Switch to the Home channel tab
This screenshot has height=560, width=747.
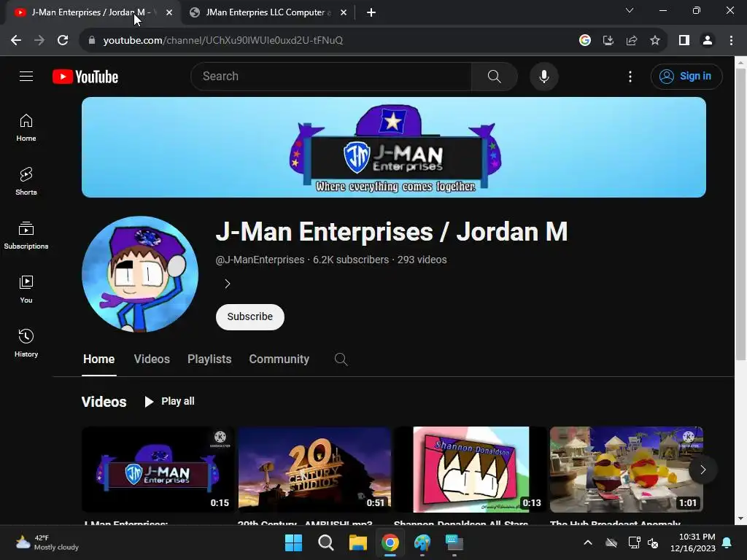(x=98, y=359)
